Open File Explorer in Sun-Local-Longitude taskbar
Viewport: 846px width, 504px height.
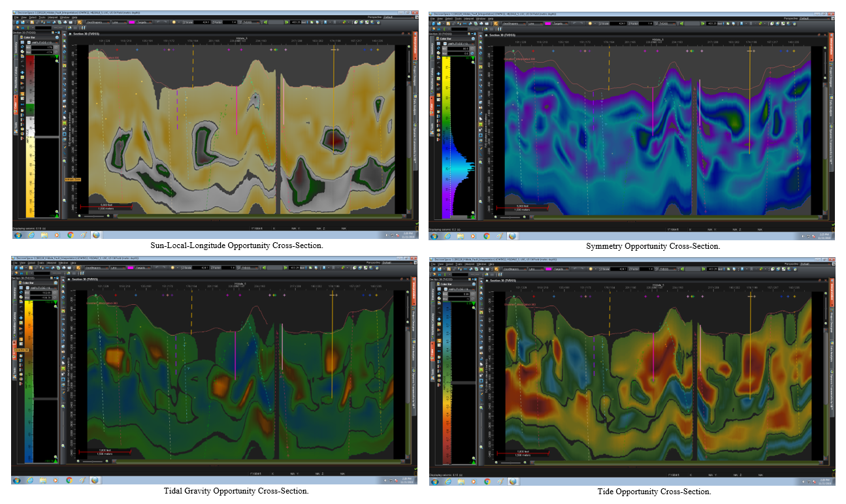coord(43,234)
